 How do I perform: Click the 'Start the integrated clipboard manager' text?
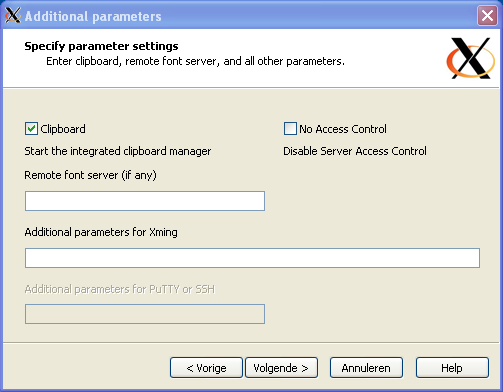pyautogui.click(x=118, y=151)
